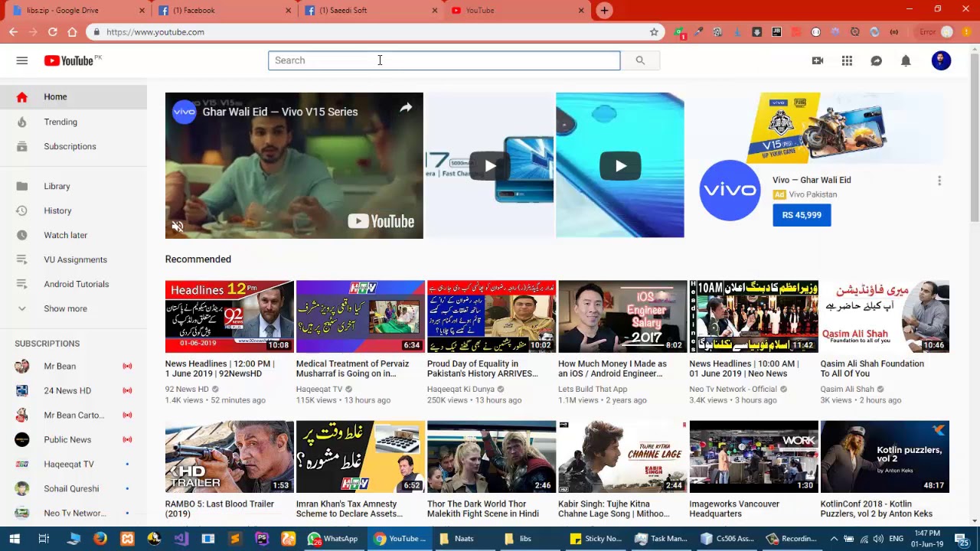Screen dimensions: 980x551
Task: Open Chrome home button
Action: click(72, 32)
